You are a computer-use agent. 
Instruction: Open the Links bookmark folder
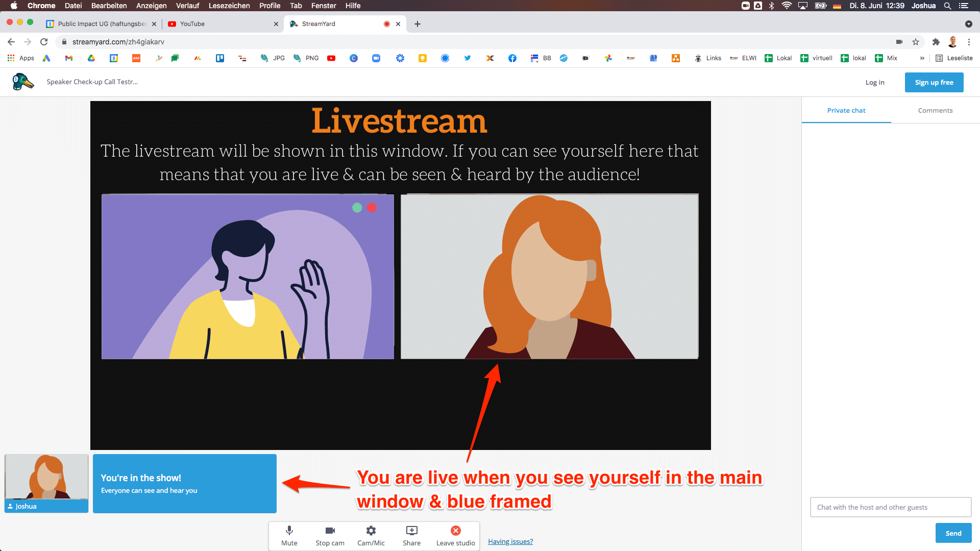708,58
